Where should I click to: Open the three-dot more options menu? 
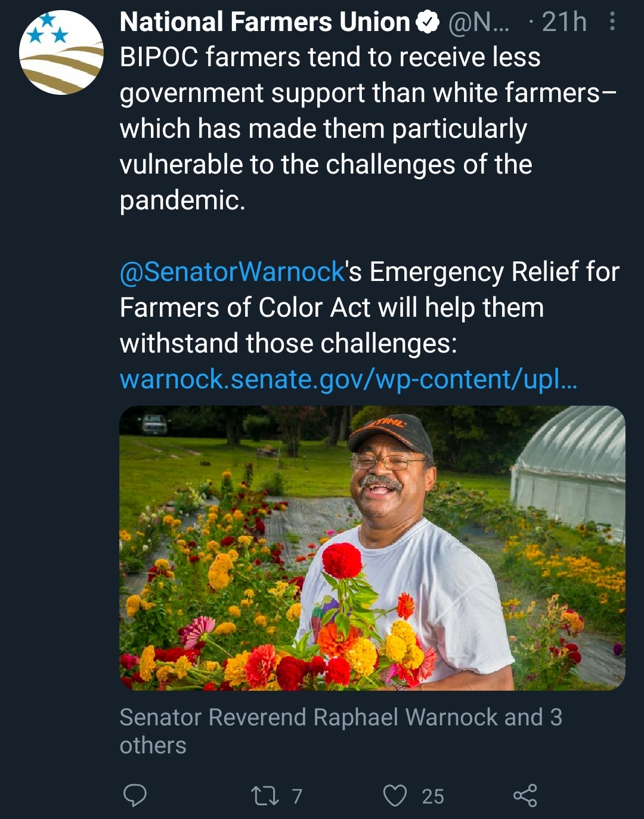[612, 22]
